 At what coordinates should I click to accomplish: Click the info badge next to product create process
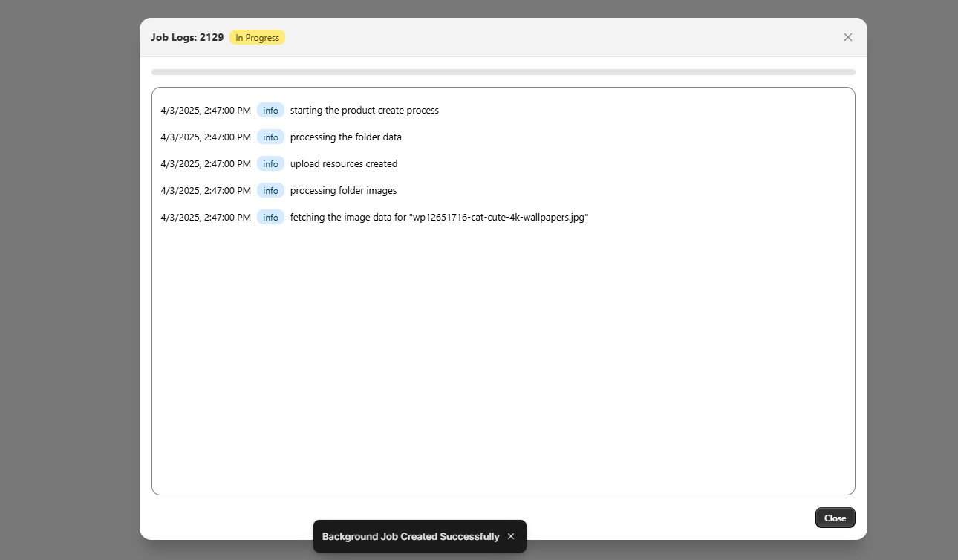270,110
